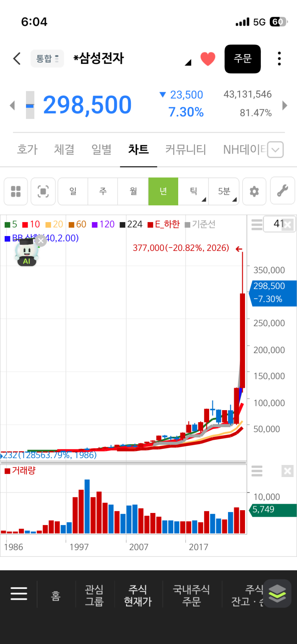
Task: Select the green 년 yearly period
Action: [x=163, y=191]
